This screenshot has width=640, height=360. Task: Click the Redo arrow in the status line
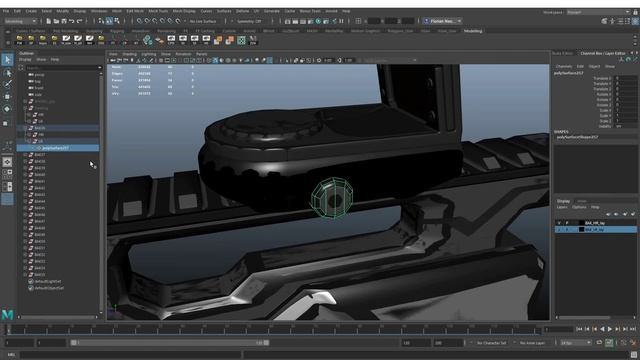click(x=80, y=21)
